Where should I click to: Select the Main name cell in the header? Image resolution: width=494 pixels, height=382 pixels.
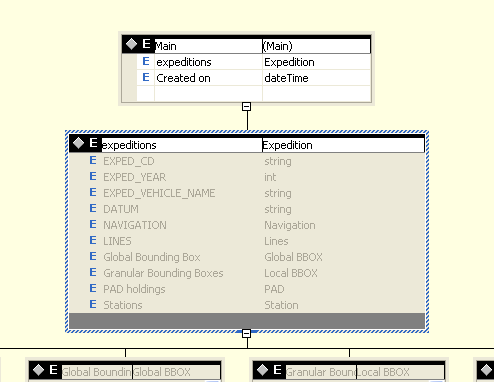pos(208,46)
